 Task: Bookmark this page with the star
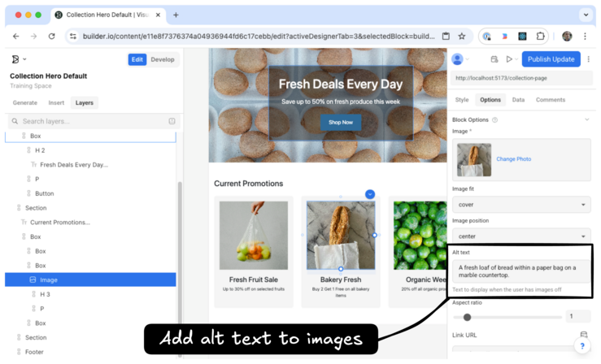tap(462, 37)
